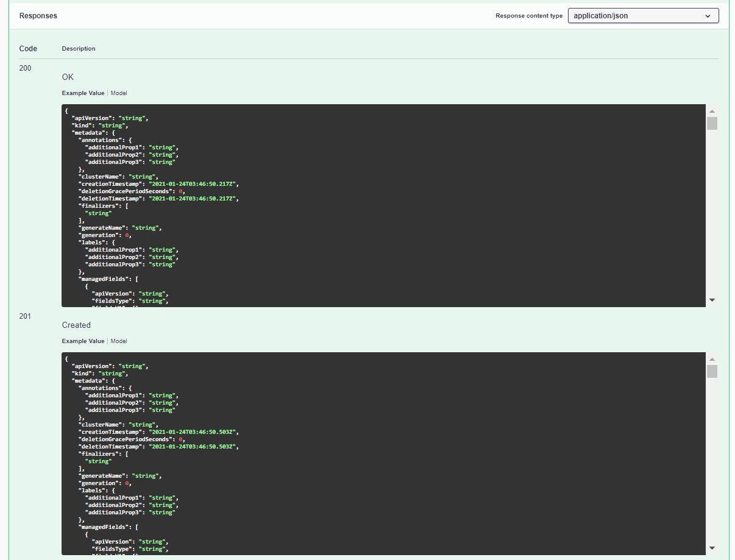The width and height of the screenshot is (735, 560).
Task: Click scrollbar thumb in 201 example box
Action: tap(712, 371)
